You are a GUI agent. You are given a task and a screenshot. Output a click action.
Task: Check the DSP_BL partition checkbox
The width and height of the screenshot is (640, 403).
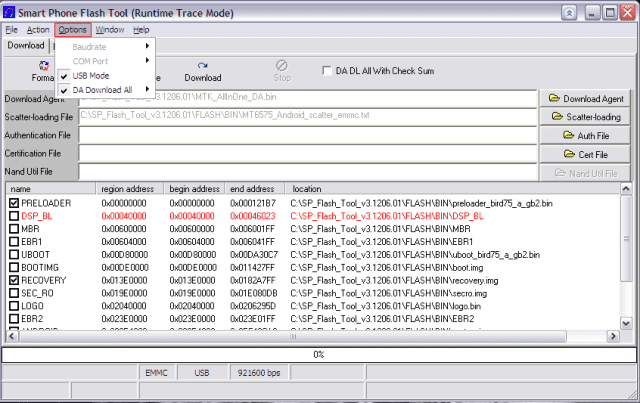pyautogui.click(x=14, y=216)
